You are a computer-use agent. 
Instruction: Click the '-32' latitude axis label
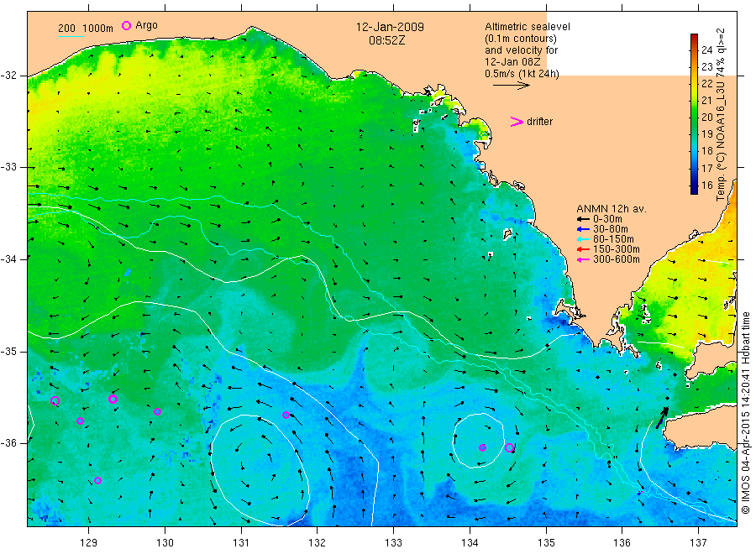click(x=8, y=76)
